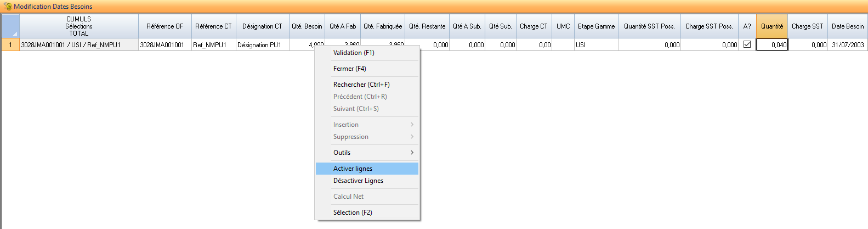The image size is (868, 229).
Task: Click the Référence OF column header
Action: click(x=164, y=26)
